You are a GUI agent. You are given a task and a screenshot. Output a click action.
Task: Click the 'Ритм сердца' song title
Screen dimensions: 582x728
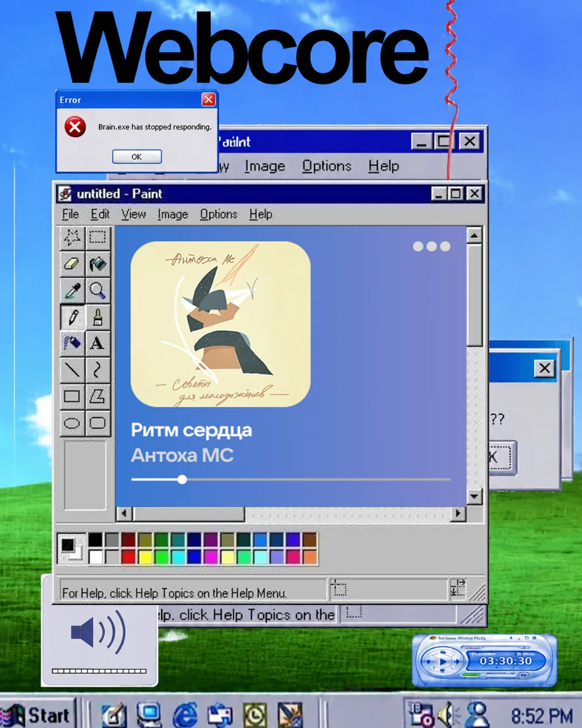191,430
